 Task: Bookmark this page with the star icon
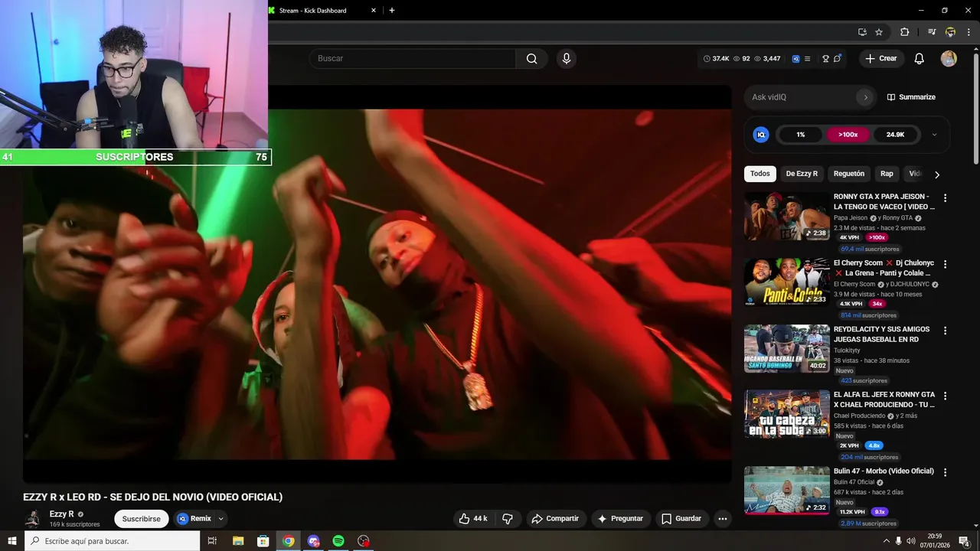(x=879, y=32)
